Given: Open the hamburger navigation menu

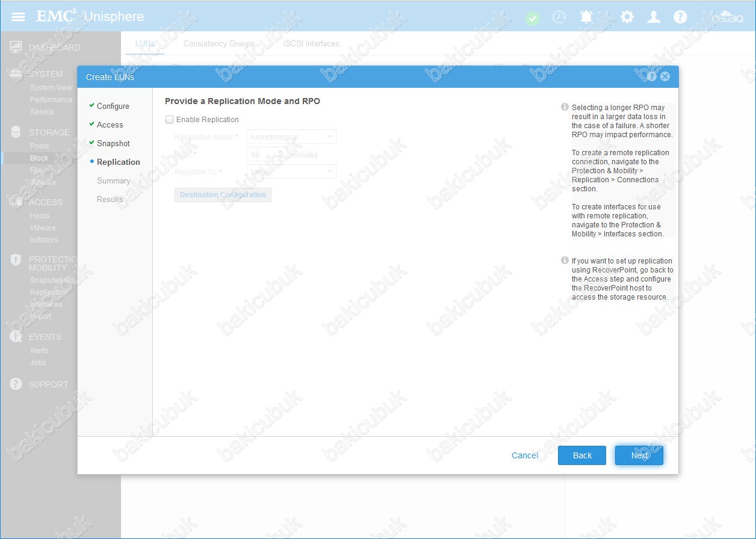Looking at the screenshot, I should tap(19, 16).
